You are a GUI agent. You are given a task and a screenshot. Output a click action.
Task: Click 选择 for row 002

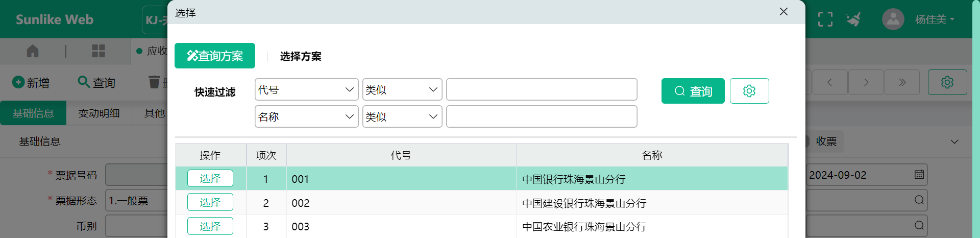click(210, 202)
